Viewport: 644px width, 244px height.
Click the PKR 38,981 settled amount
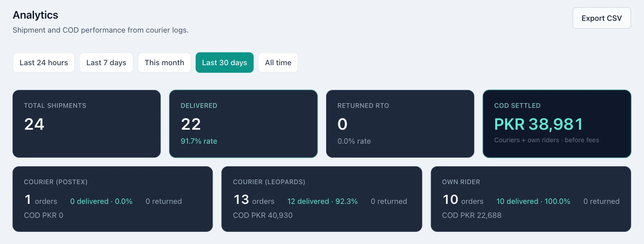pyautogui.click(x=538, y=124)
